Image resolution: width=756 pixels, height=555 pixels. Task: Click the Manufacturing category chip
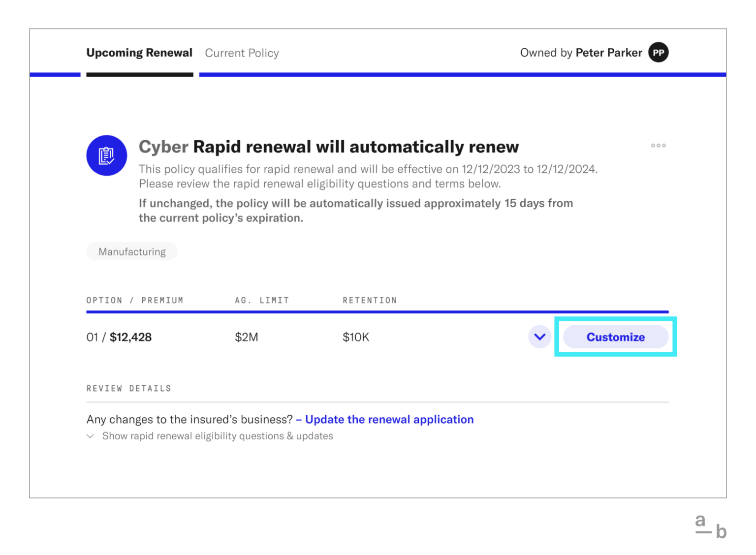point(131,251)
